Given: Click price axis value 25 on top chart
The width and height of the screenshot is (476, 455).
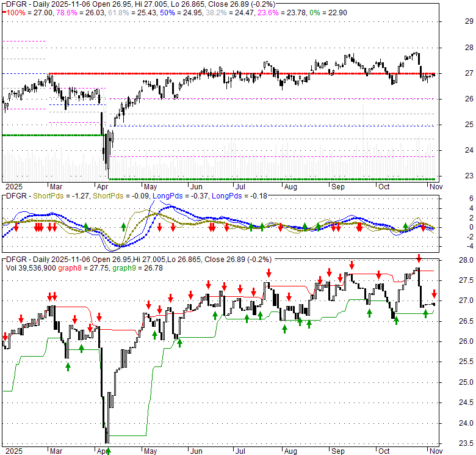Looking at the screenshot, I should click(x=469, y=125).
